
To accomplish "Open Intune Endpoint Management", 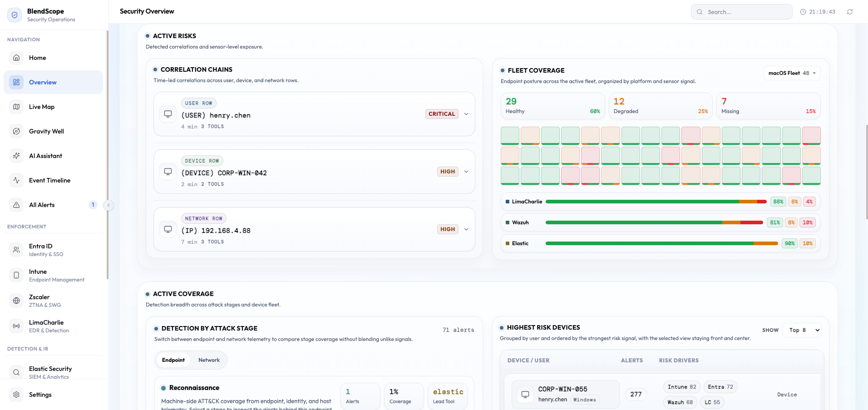I will 54,275.
